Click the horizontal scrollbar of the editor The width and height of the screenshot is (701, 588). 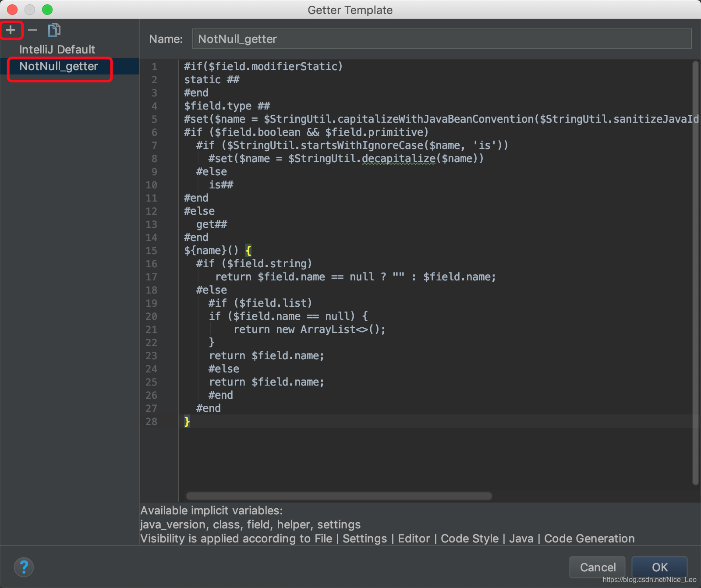click(x=339, y=496)
